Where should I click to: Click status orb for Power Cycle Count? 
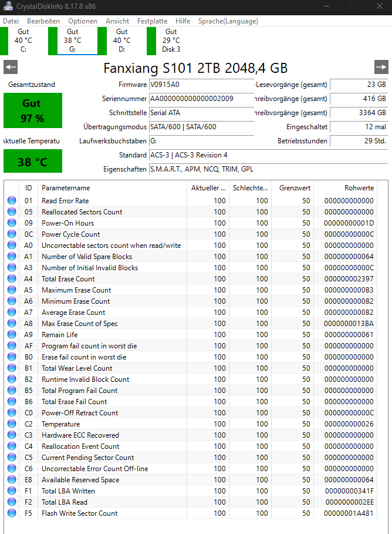coord(12,234)
